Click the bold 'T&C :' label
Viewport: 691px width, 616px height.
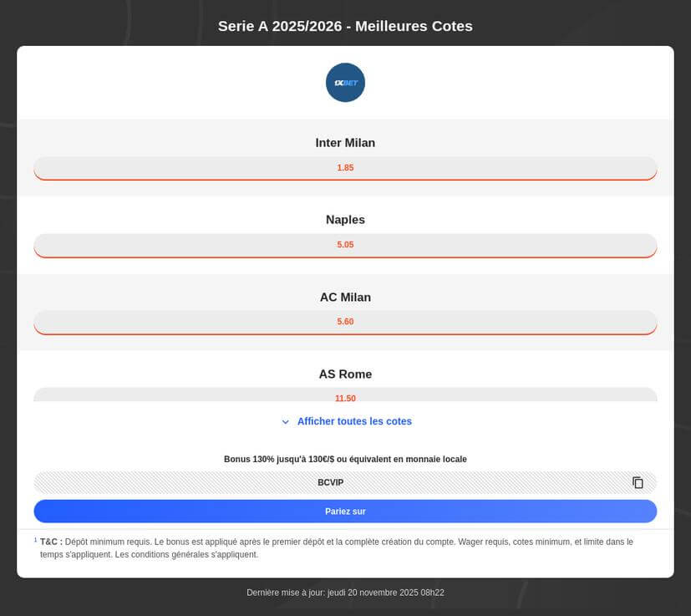point(51,542)
